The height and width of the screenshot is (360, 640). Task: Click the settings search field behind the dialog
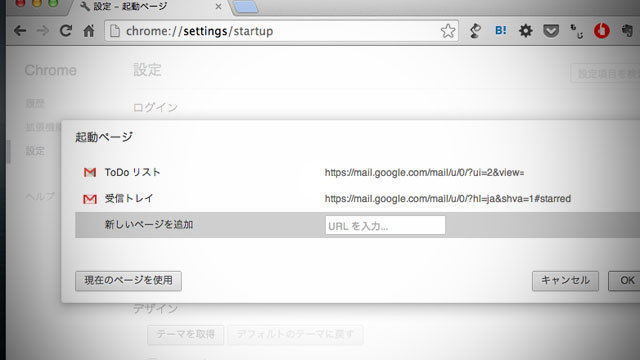(605, 73)
